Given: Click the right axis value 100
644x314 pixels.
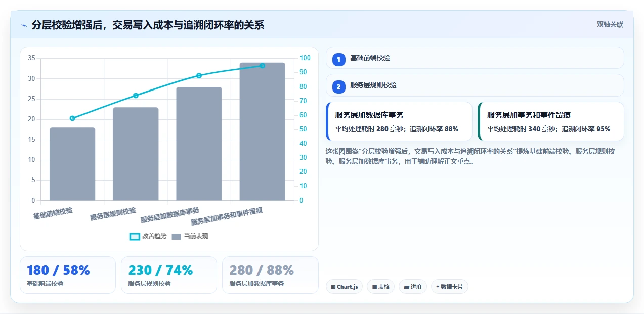Looking at the screenshot, I should tap(305, 58).
